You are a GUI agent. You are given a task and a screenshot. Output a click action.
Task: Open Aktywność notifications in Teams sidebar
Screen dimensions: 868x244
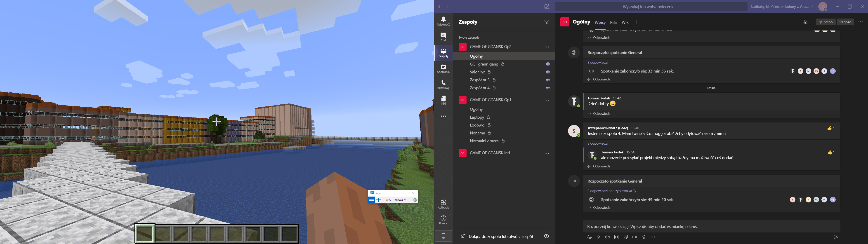pos(443,21)
